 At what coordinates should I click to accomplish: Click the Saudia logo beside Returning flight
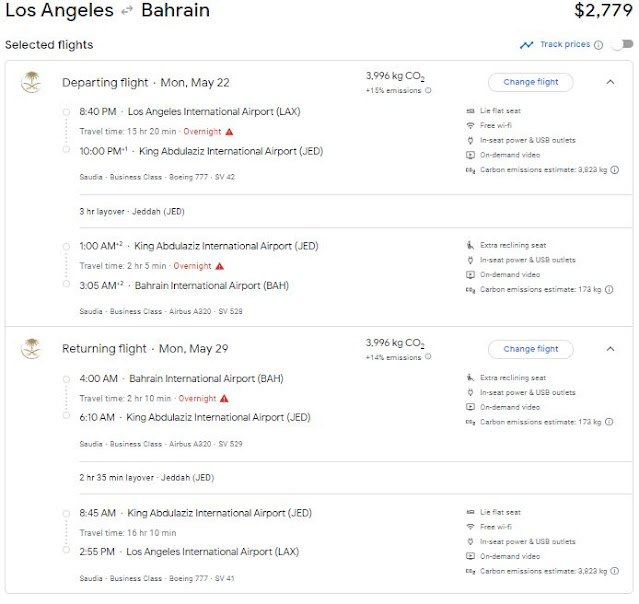(30, 349)
